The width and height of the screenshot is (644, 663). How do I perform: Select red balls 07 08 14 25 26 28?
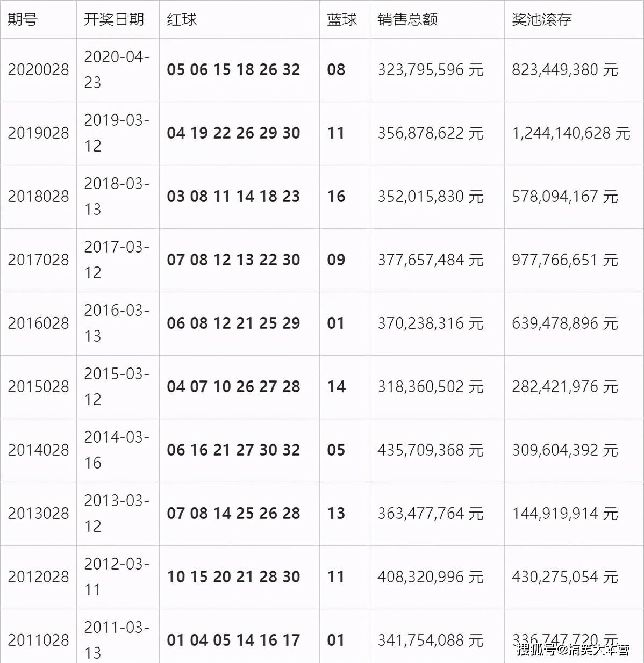[x=233, y=514]
